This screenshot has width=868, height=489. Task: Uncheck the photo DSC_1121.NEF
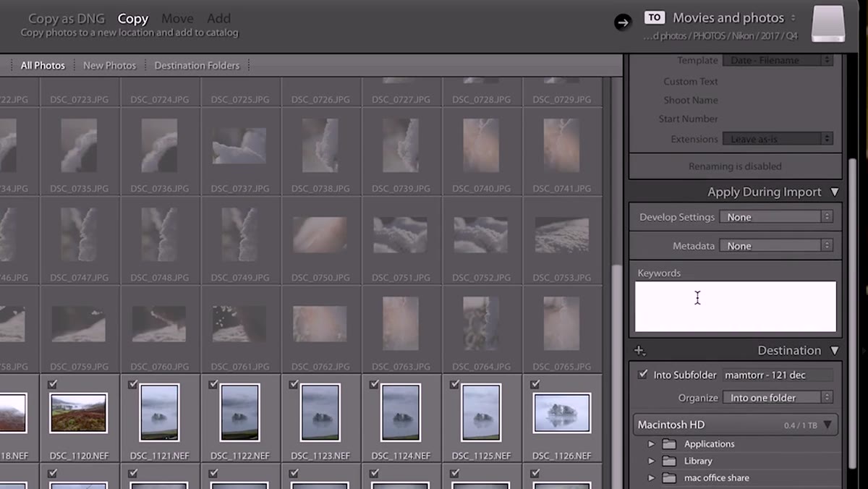click(132, 384)
